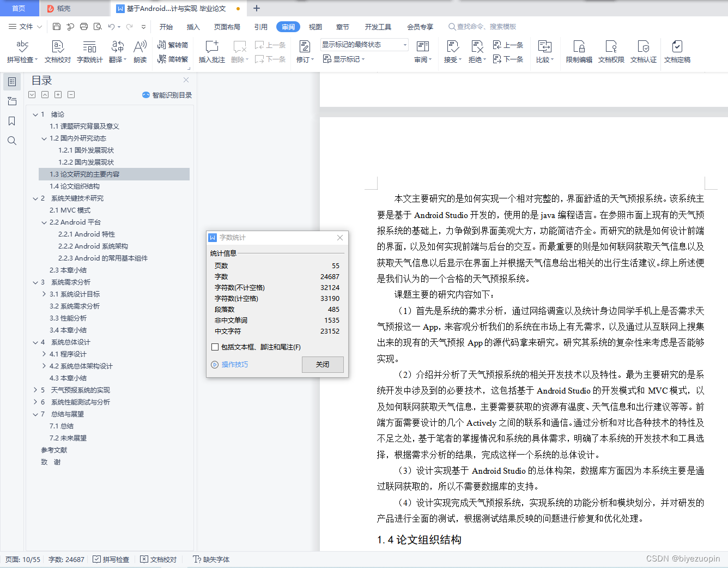Click the undo icon

point(111,26)
